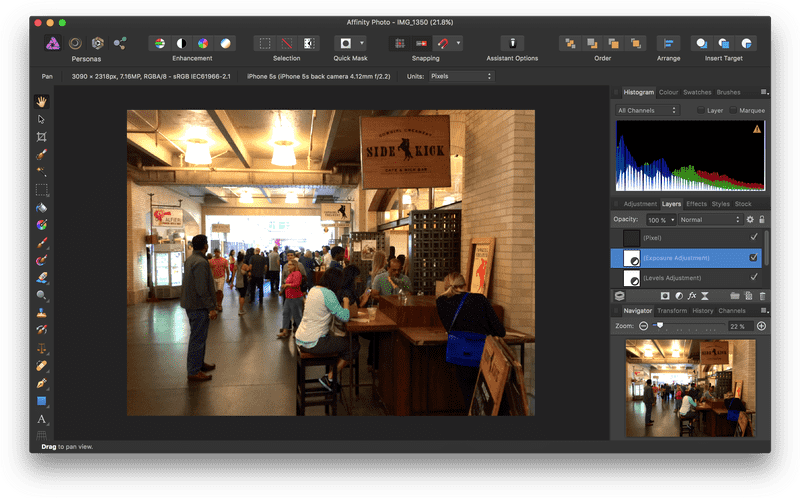Enable the Layer checkbox in Histogram
Screen dimensions: 800x498
701,110
